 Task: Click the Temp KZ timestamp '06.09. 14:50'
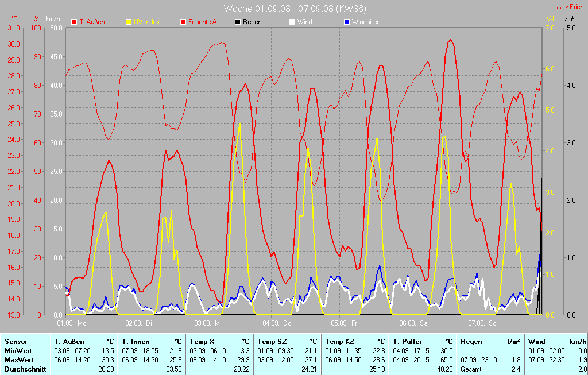(x=343, y=359)
